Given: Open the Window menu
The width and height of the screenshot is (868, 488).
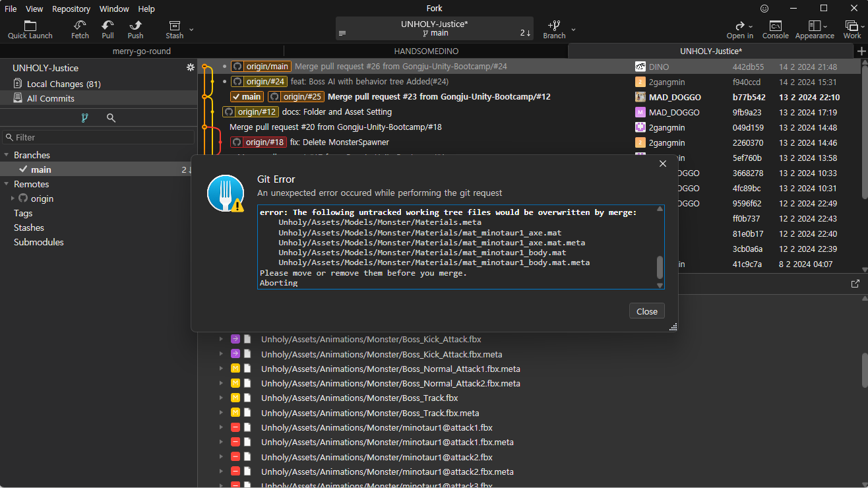Looking at the screenshot, I should pos(115,9).
